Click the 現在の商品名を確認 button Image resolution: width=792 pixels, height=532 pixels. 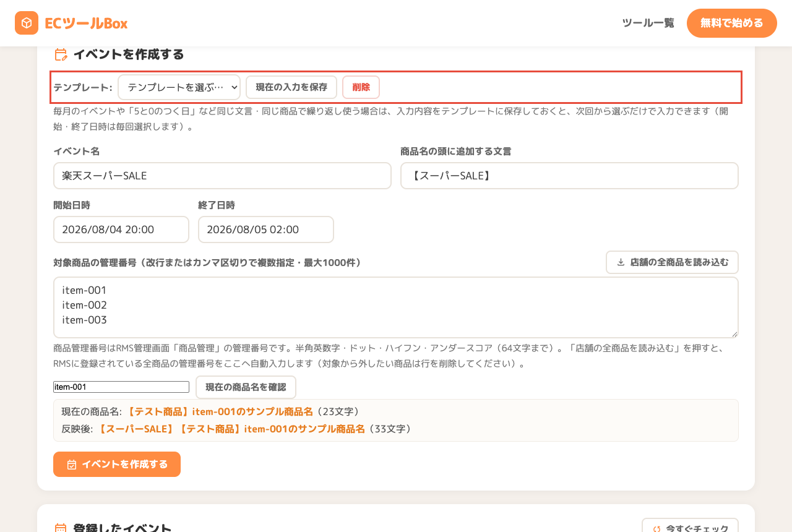click(246, 387)
